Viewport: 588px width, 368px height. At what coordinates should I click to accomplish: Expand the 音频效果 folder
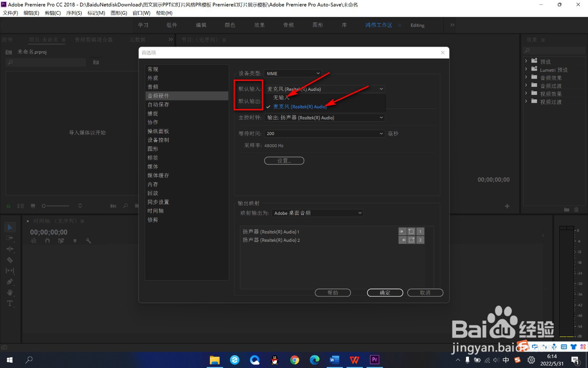coord(526,77)
